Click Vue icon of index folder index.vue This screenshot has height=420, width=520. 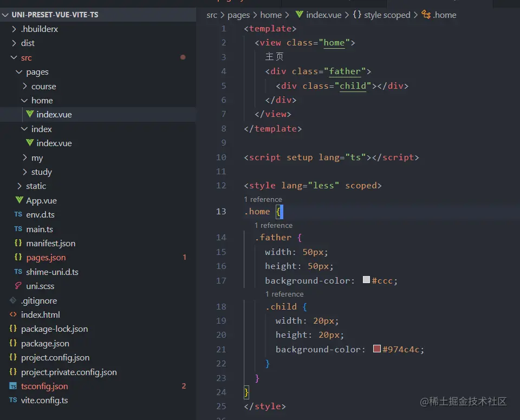click(30, 142)
